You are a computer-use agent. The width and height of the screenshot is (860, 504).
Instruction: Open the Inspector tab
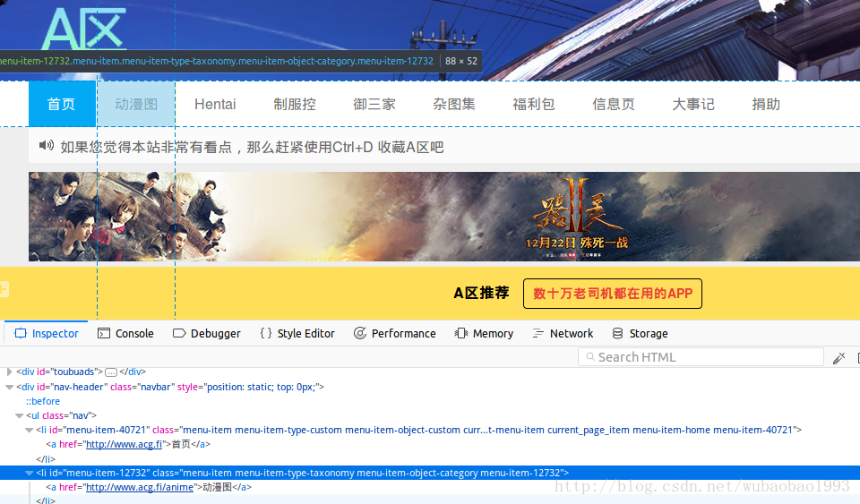[x=46, y=333]
